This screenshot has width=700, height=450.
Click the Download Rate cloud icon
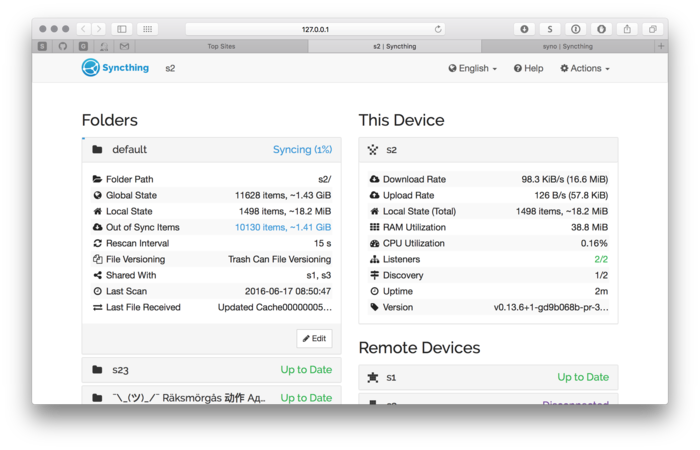(375, 179)
